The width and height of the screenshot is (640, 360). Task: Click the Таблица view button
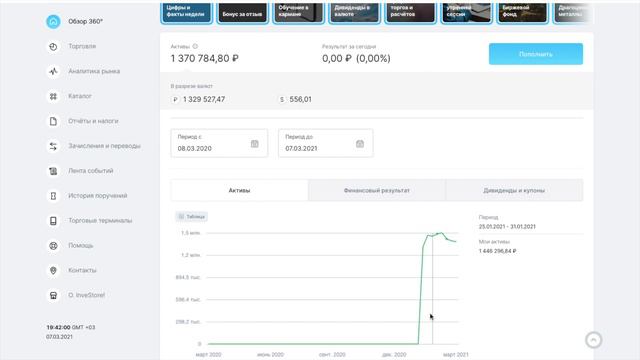pyautogui.click(x=191, y=216)
